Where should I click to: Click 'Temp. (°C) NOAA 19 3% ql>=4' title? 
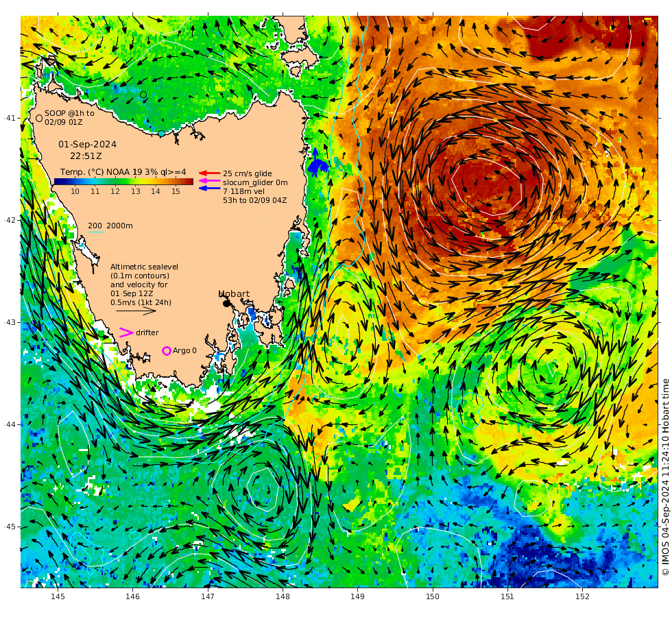point(123,172)
